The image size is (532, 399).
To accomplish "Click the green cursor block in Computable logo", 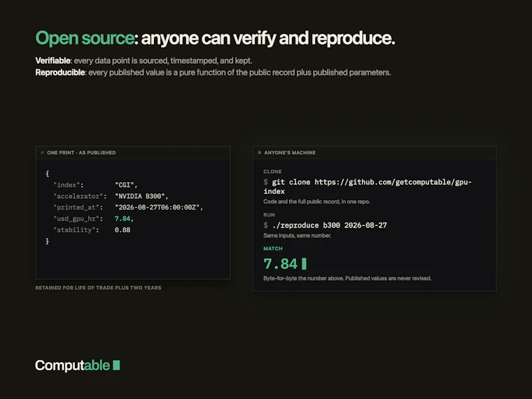I will 116,365.
